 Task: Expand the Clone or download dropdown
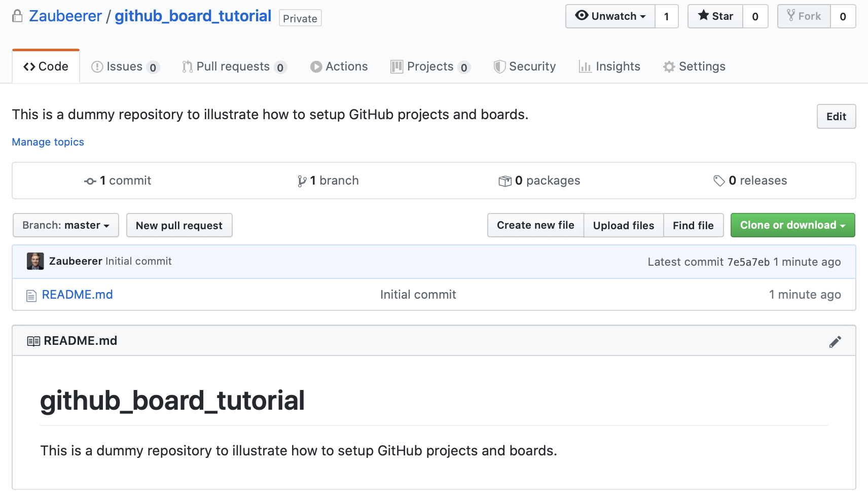792,225
